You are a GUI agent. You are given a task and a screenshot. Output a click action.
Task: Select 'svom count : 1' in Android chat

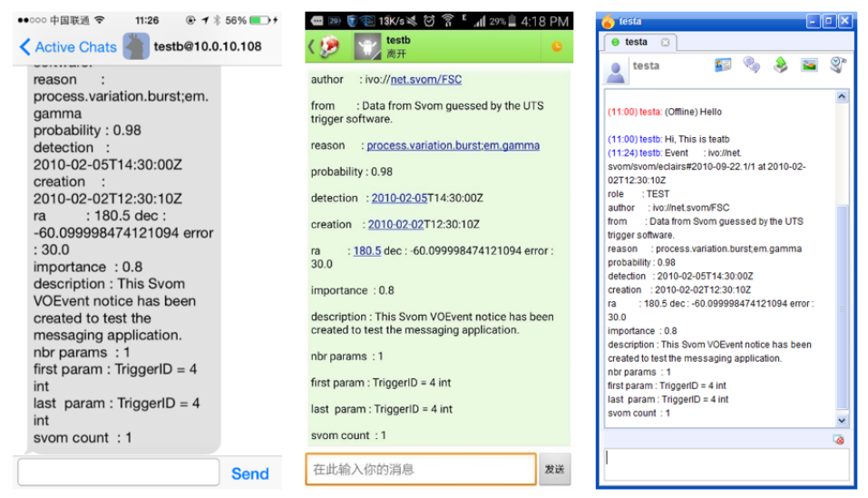[348, 435]
